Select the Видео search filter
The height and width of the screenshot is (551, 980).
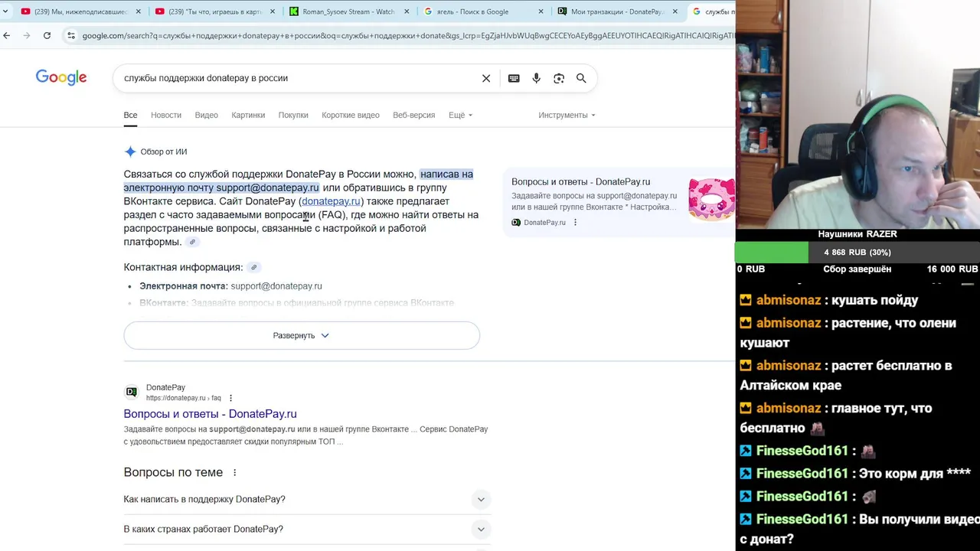click(x=206, y=115)
